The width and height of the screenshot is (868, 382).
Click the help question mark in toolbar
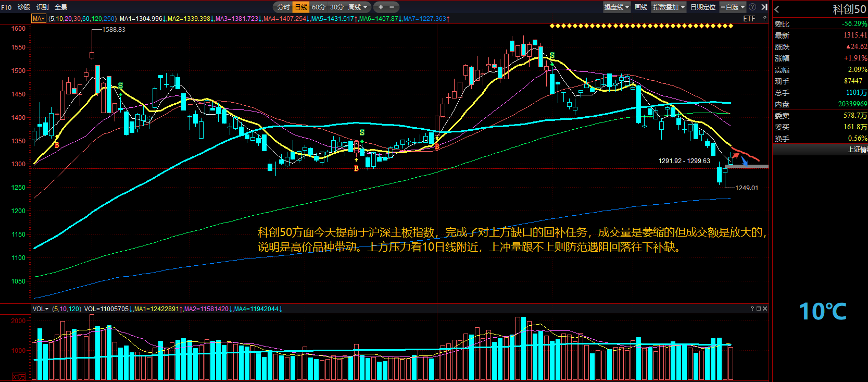[752, 7]
